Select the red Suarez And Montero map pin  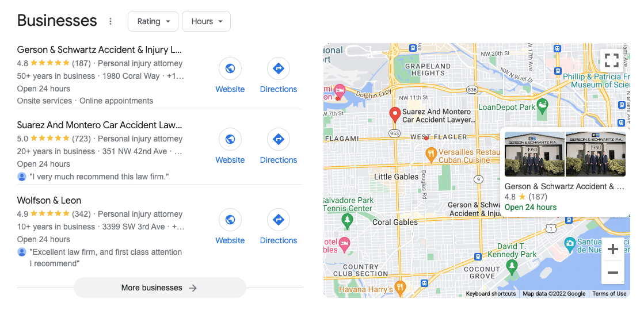(x=395, y=115)
